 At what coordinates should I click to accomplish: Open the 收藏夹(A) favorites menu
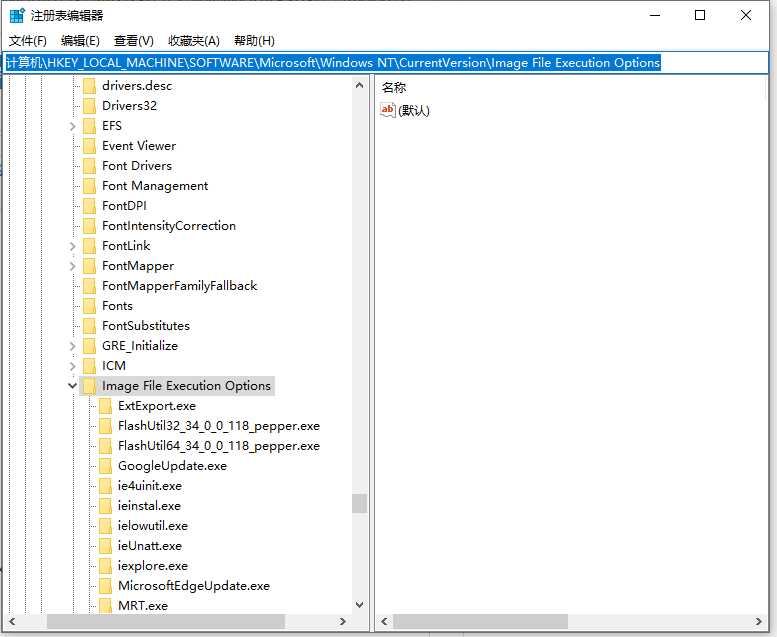coord(193,40)
